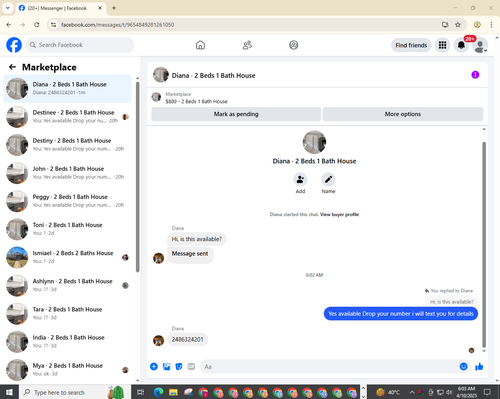This screenshot has width=500, height=399.
Task: Open the tab search dropdown arrow
Action: tap(8, 8)
